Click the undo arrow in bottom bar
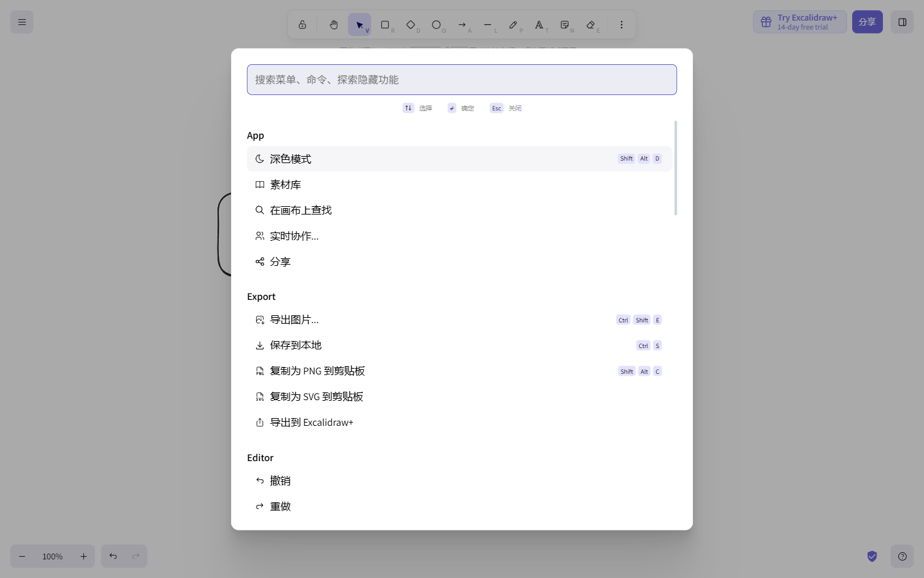This screenshot has width=924, height=578. [x=113, y=556]
